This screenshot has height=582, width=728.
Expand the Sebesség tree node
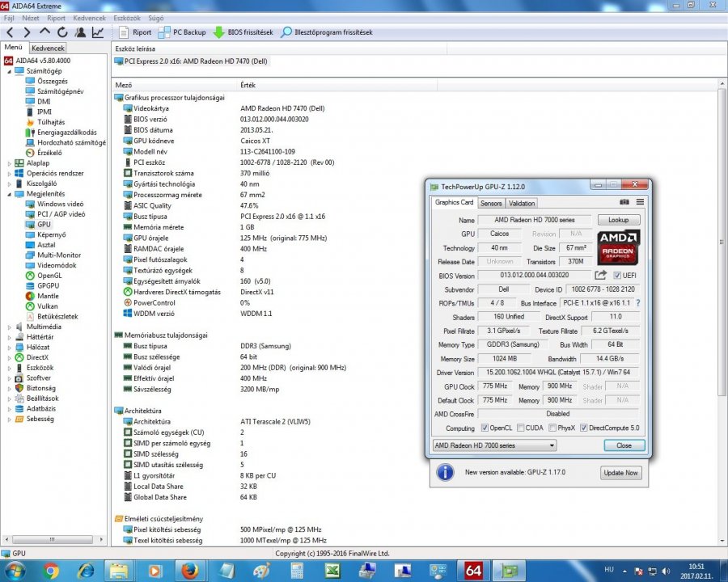click(9, 419)
